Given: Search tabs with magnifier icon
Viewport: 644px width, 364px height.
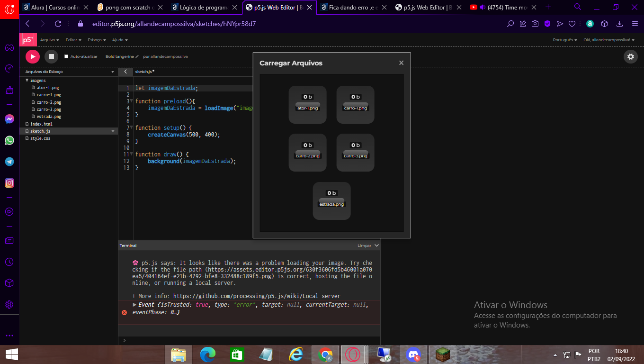Looking at the screenshot, I should [x=578, y=7].
